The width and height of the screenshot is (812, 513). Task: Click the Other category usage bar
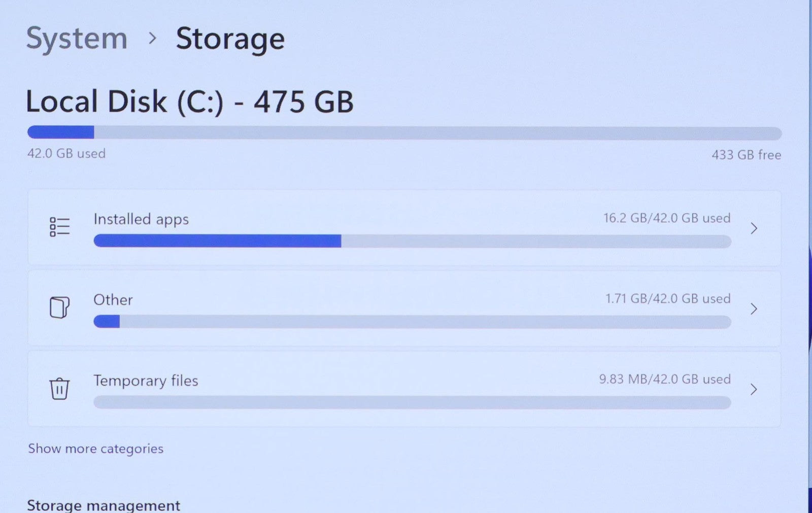[412, 322]
